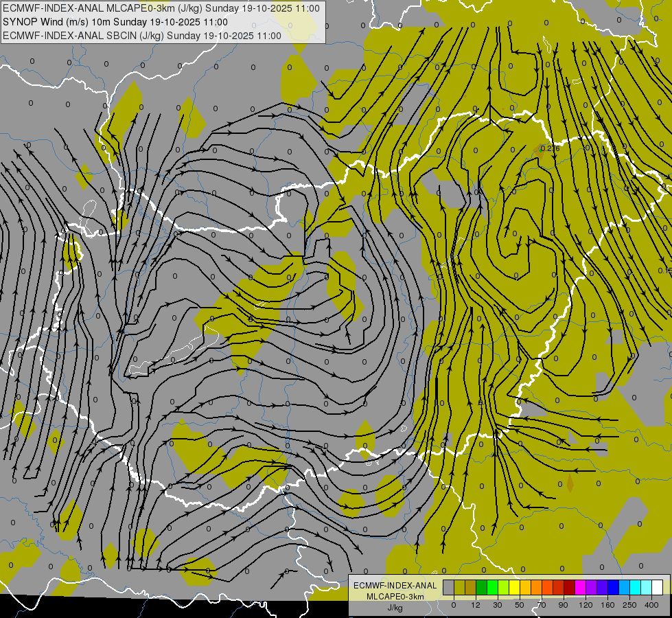672x618 pixels.
Task: Pick the purple swatch at 120
Action: [x=592, y=587]
